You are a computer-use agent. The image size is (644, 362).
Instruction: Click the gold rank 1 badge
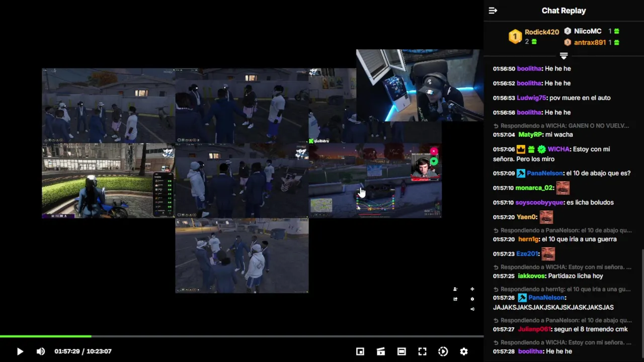pos(515,37)
